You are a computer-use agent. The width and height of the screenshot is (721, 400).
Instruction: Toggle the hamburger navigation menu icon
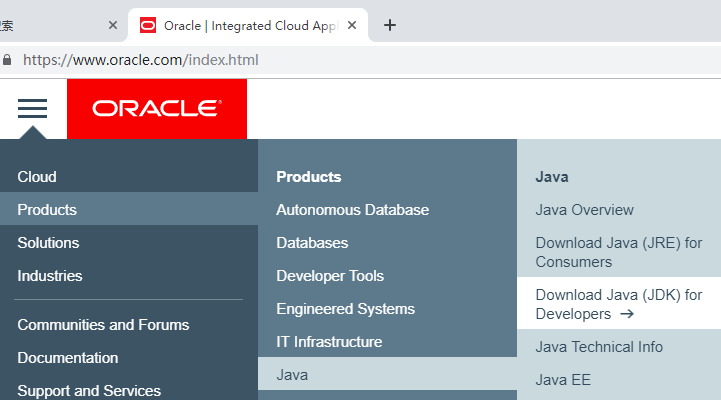click(x=32, y=108)
